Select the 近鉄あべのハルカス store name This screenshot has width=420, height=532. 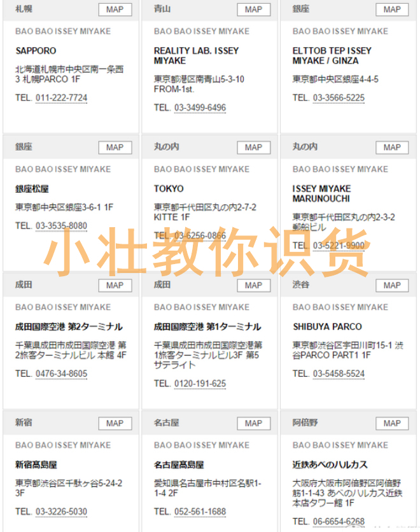point(330,465)
